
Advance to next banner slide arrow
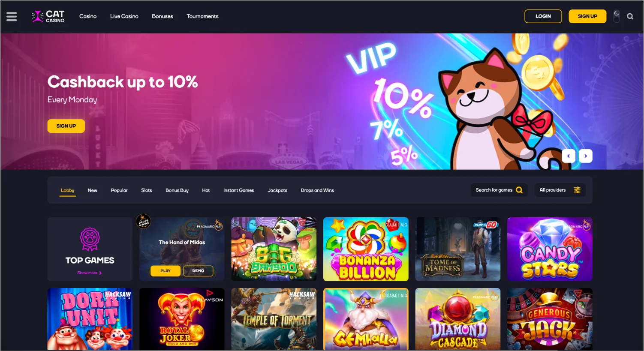[586, 156]
